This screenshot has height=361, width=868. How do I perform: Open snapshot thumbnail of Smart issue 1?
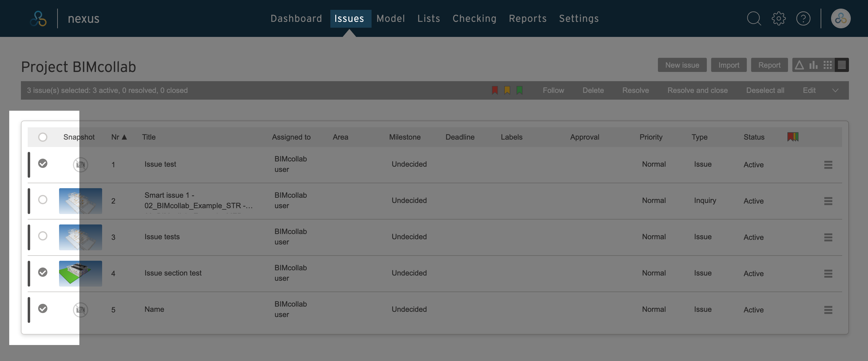tap(81, 201)
